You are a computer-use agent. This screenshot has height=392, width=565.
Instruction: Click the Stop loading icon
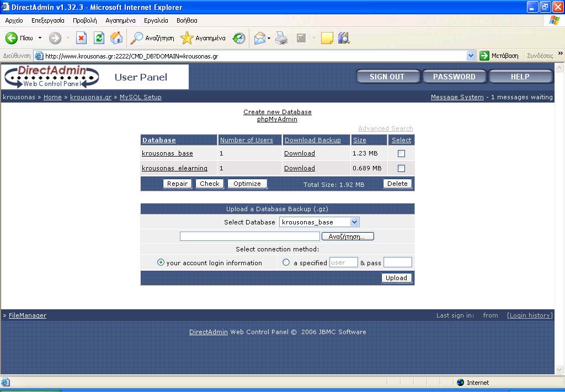(x=82, y=38)
